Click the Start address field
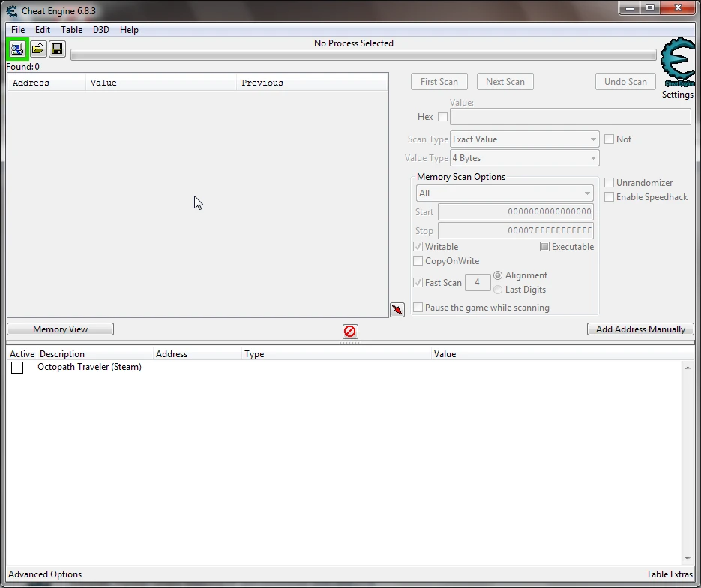The height and width of the screenshot is (588, 701). pyautogui.click(x=516, y=212)
